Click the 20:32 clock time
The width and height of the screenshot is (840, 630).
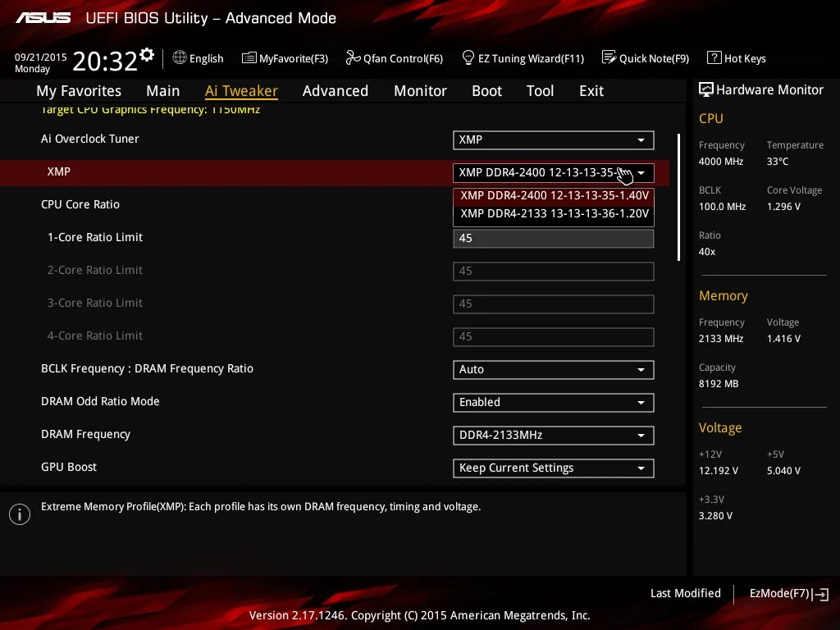click(105, 61)
